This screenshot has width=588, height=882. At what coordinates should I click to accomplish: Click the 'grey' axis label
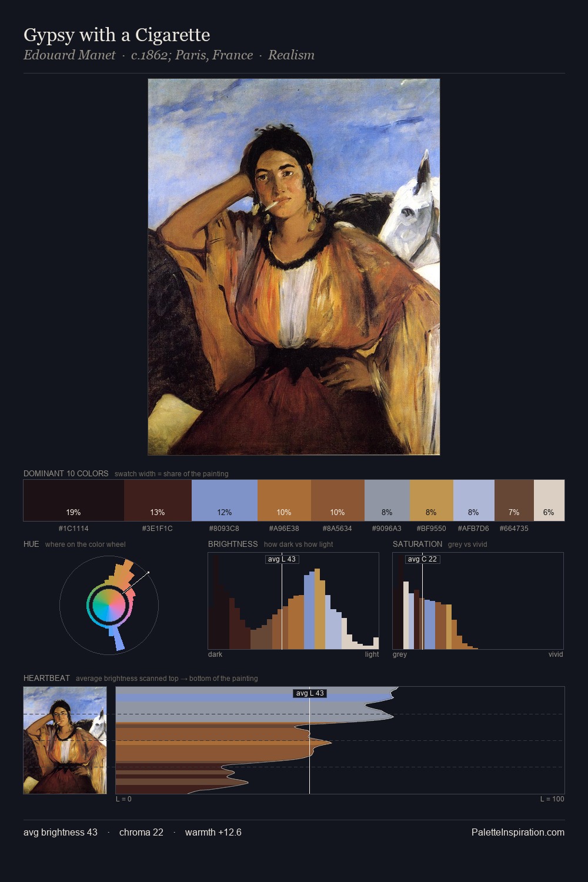click(400, 654)
